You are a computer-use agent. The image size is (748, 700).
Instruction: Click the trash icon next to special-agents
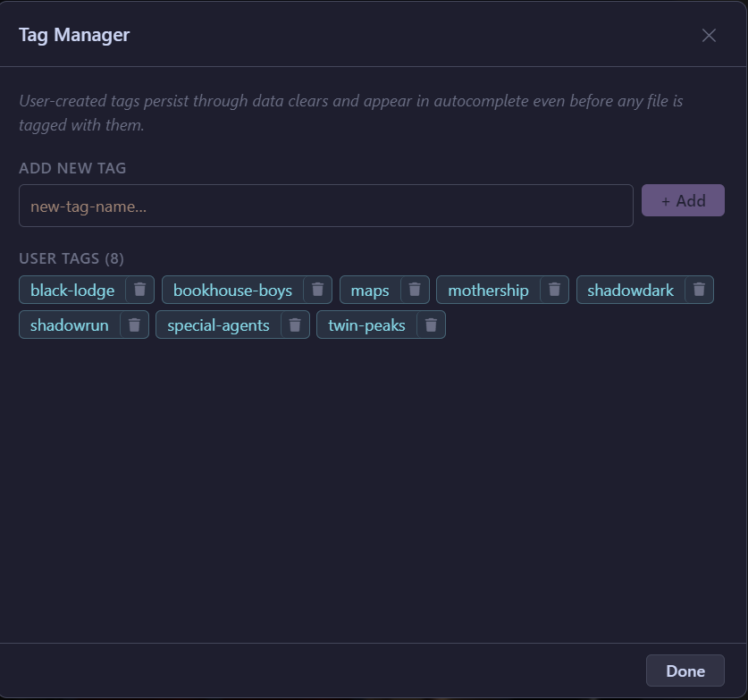point(295,325)
